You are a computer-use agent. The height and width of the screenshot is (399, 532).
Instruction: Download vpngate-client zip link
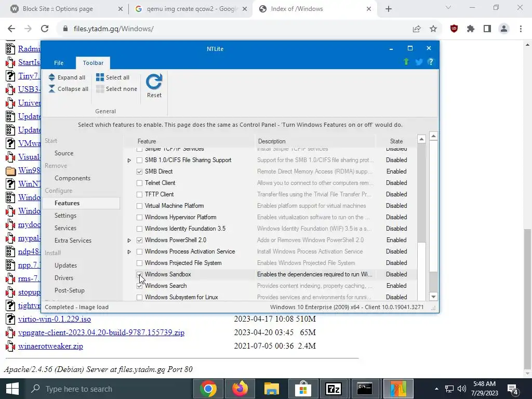101,332
